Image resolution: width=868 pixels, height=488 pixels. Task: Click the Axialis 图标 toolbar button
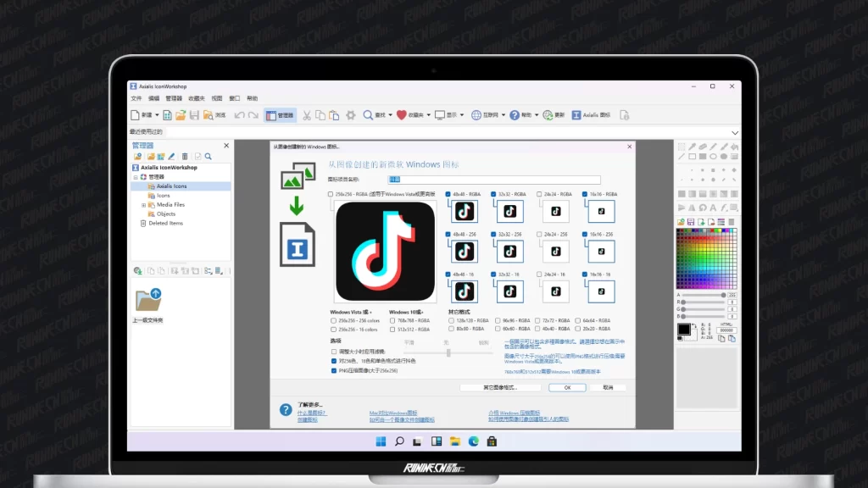click(x=591, y=115)
